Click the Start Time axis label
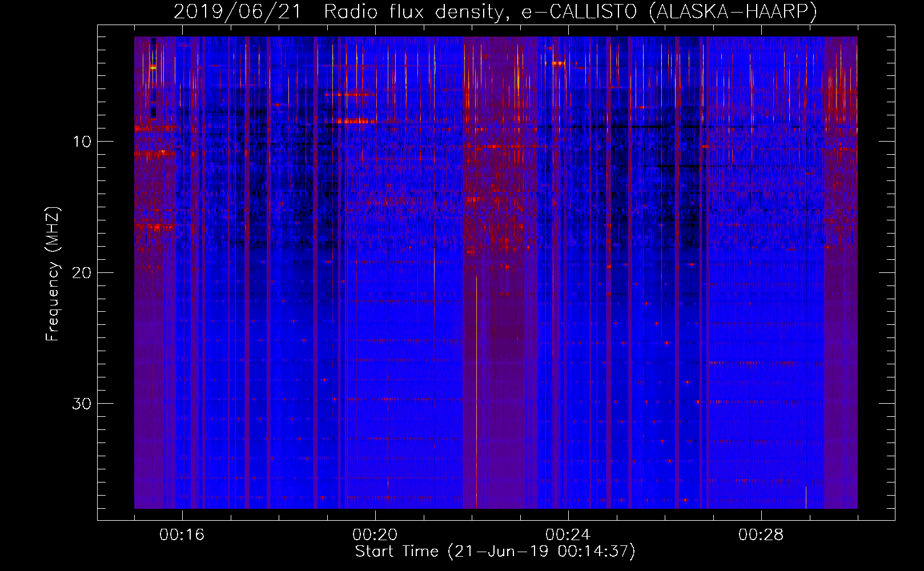This screenshot has height=571, width=924. coord(495,552)
